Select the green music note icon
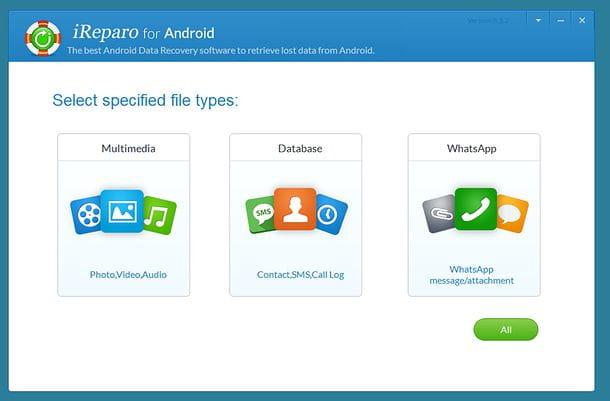610x401 pixels. pyautogui.click(x=159, y=216)
